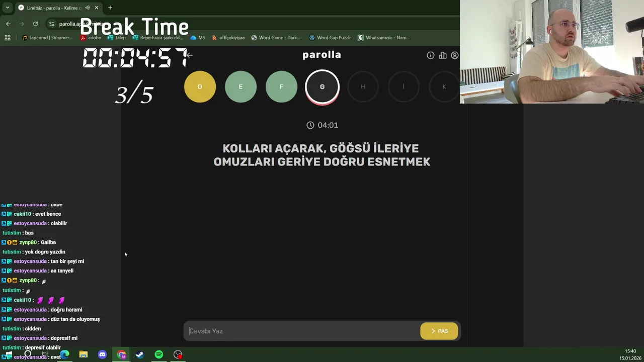Click chat message 'yok dogru yazdin'
Image resolution: width=644 pixels, height=362 pixels.
pos(45,252)
